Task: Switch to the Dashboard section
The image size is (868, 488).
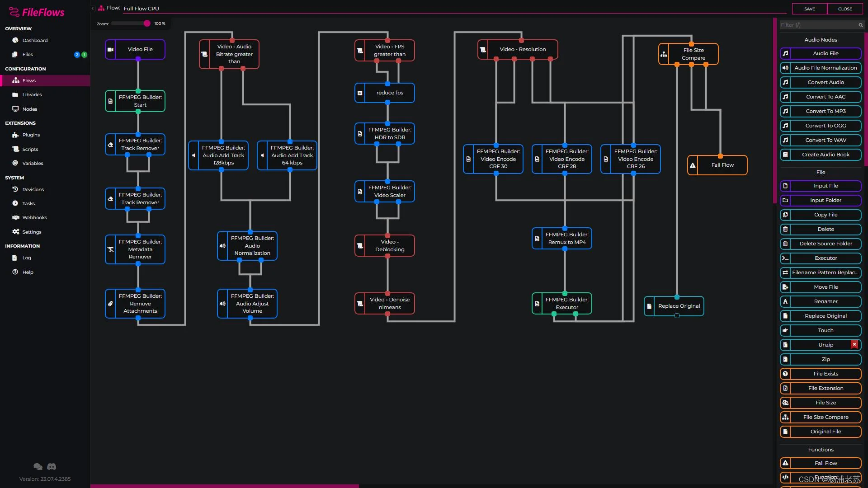Action: click(x=35, y=40)
